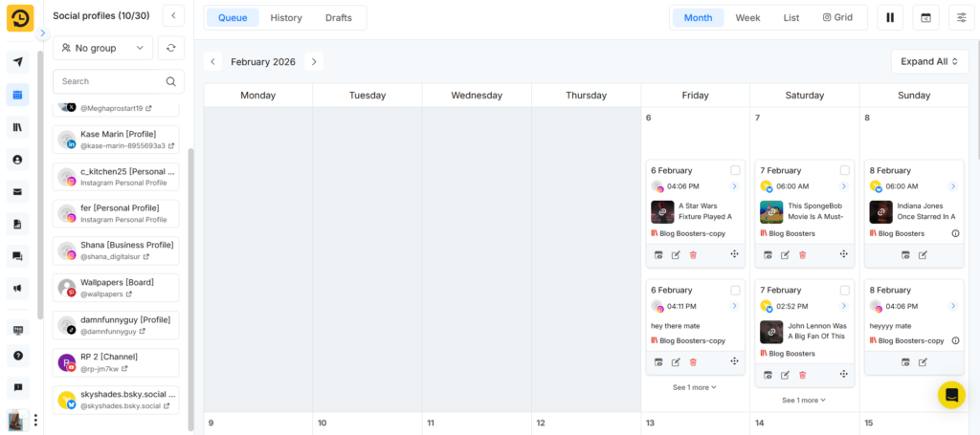Open the chat bubbles icon in sidebar
The width and height of the screenshot is (980, 435).
(x=17, y=256)
